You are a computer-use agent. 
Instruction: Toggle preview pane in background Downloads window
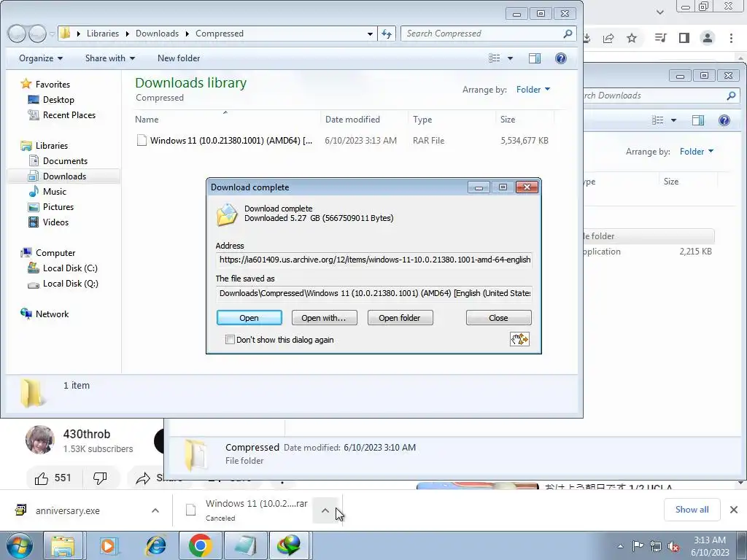[x=698, y=120]
